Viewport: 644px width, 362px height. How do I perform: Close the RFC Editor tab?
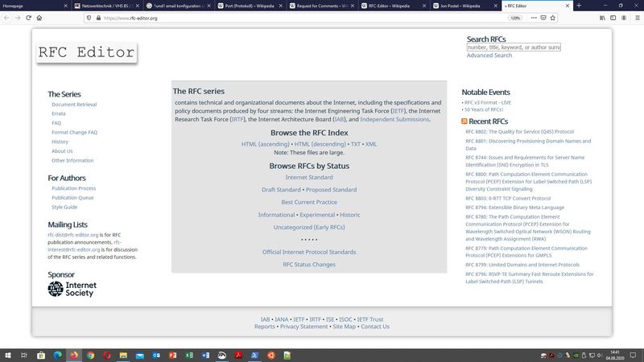coord(568,6)
